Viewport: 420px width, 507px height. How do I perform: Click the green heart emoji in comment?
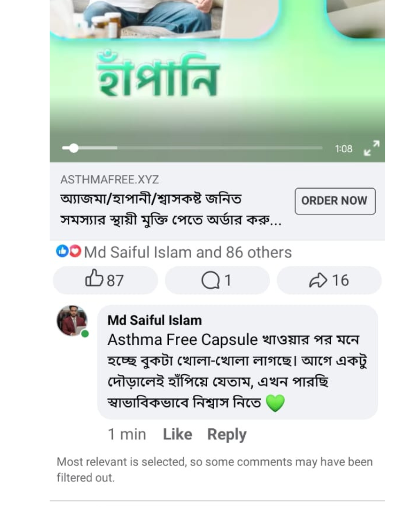coord(275,403)
